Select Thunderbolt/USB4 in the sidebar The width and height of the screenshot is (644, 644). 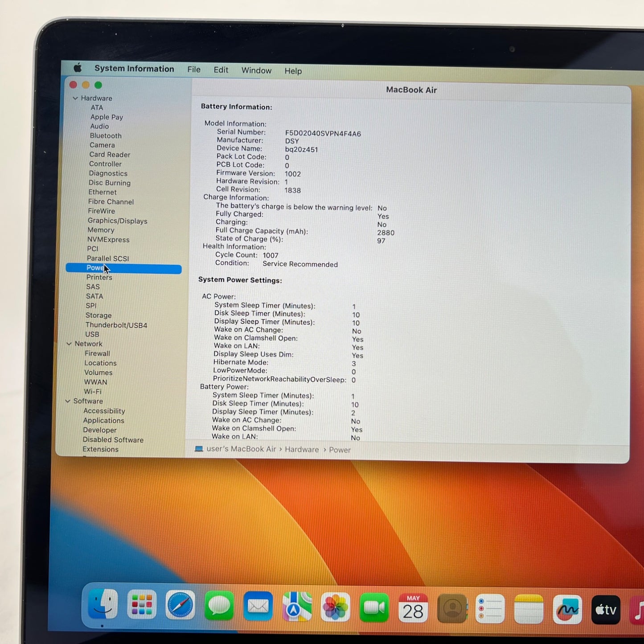[x=116, y=325]
